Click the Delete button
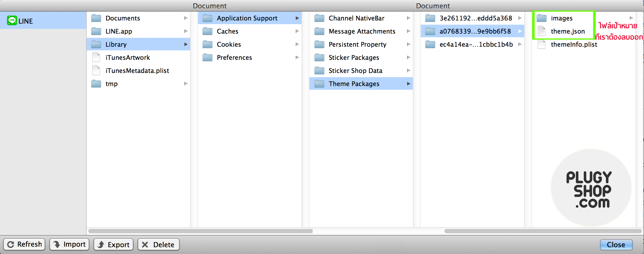 tap(158, 244)
